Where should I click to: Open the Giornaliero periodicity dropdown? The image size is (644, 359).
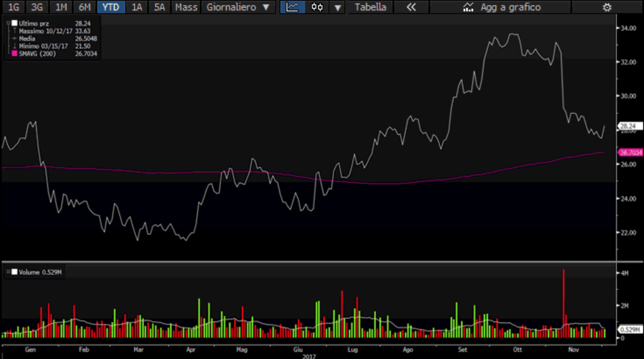238,7
